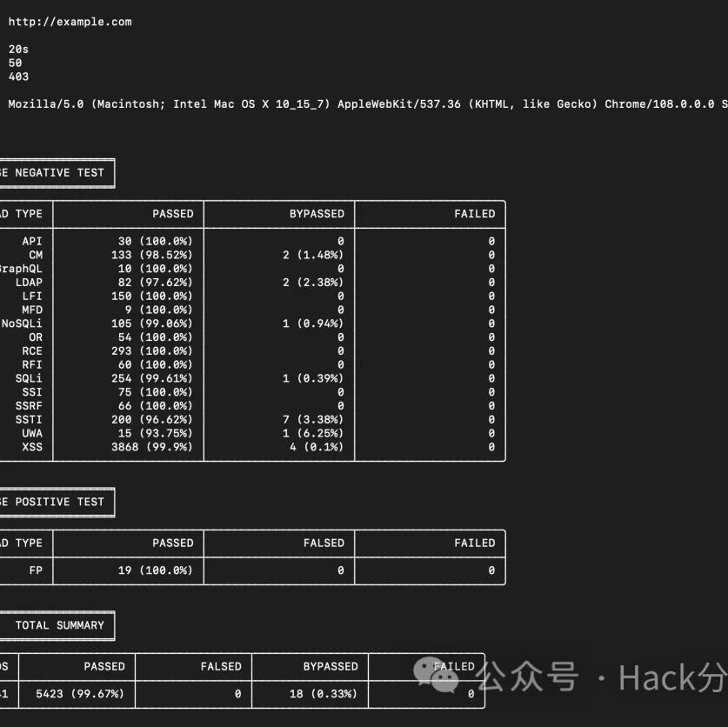The width and height of the screenshot is (728, 727).
Task: Click the SSRF row label
Action: (29, 406)
